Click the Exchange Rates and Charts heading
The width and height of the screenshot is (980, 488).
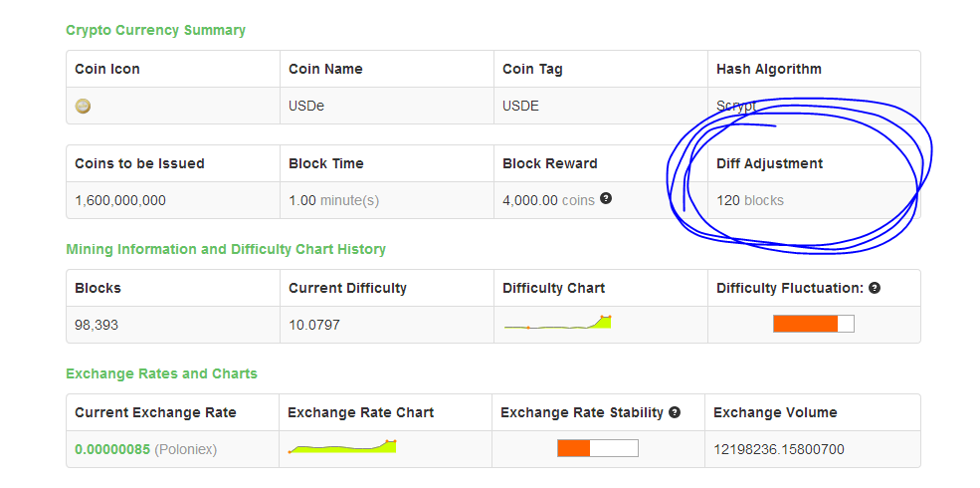click(x=161, y=373)
